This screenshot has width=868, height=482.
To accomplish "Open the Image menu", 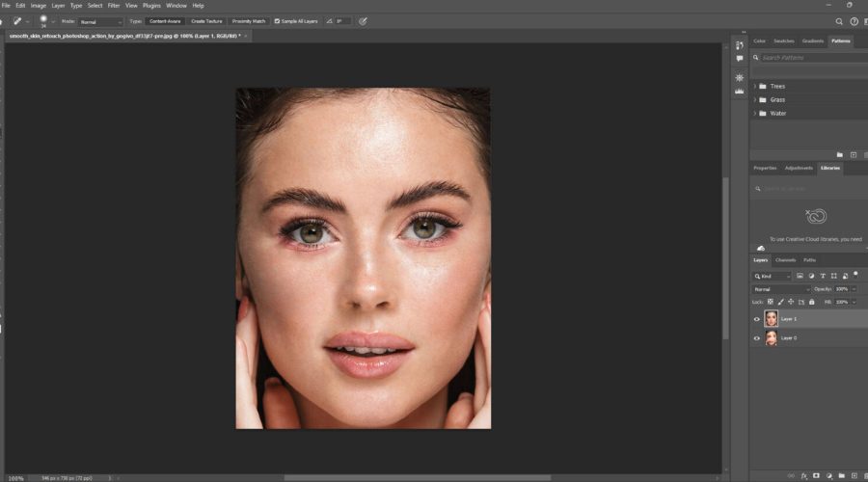I will click(x=39, y=6).
